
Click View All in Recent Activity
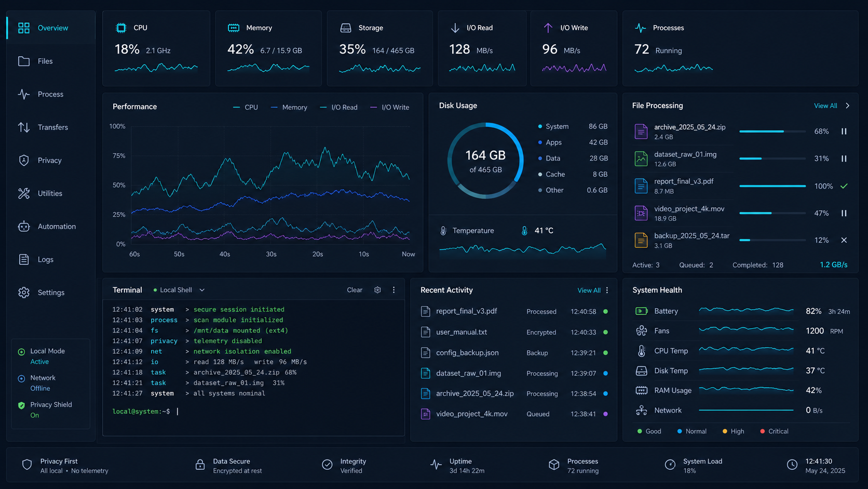pyautogui.click(x=589, y=290)
